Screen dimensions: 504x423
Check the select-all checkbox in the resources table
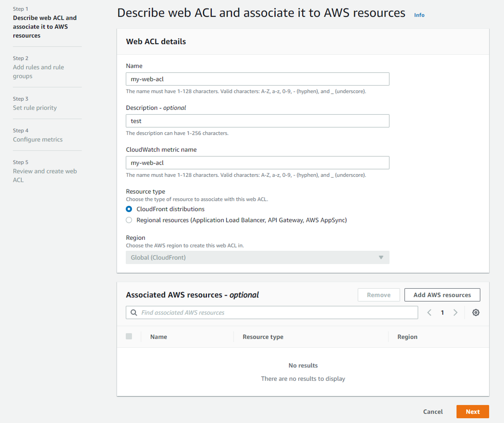(x=129, y=336)
